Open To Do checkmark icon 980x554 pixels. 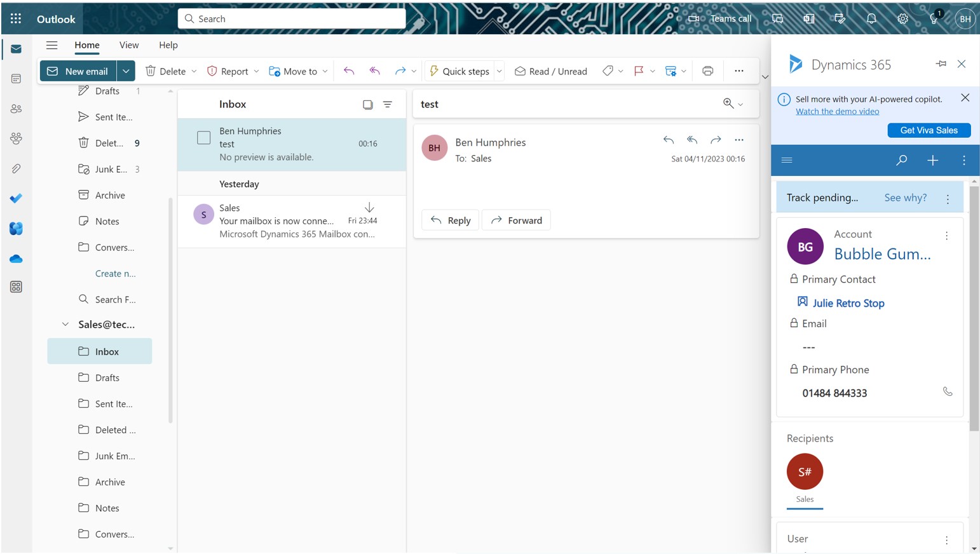click(x=16, y=198)
